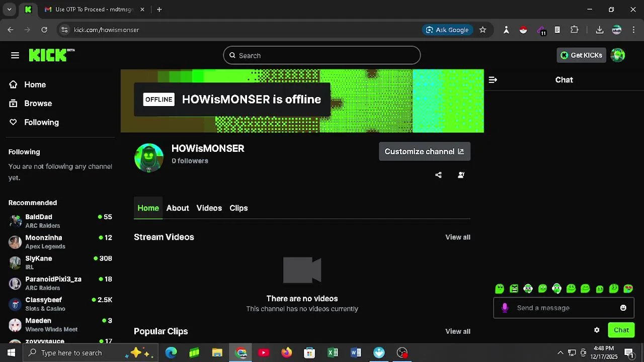View all Popular Clips
This screenshot has width=644, height=362.
coord(458,331)
